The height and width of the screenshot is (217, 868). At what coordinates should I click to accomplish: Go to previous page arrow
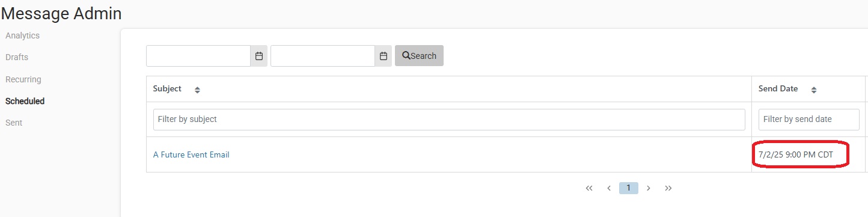pyautogui.click(x=609, y=188)
